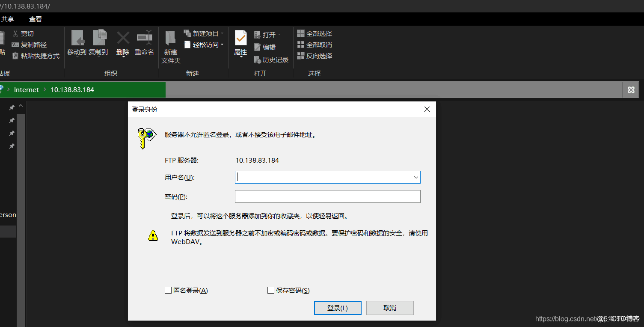Expand the Properties (属性) dropdown arrow
The width and height of the screenshot is (644, 327).
pos(241,56)
